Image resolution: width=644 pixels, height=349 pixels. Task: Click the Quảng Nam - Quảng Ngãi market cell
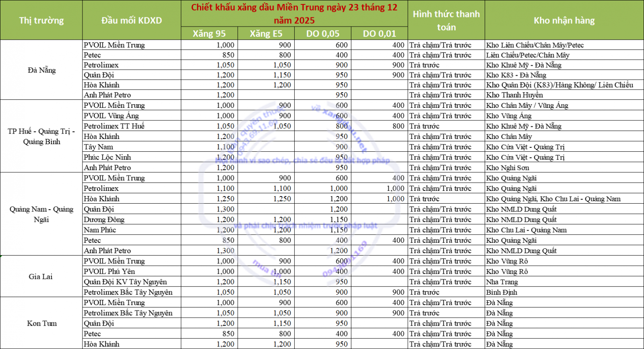tap(41, 214)
